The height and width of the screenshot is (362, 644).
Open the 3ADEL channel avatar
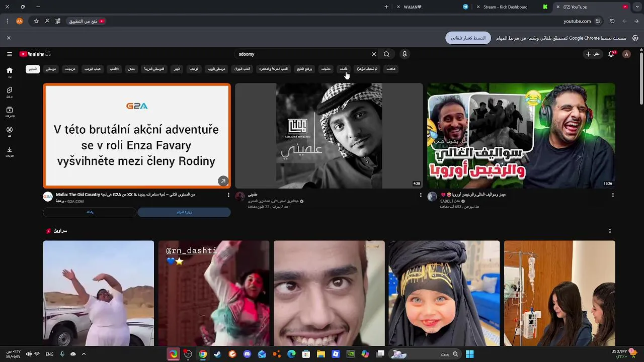[432, 197]
